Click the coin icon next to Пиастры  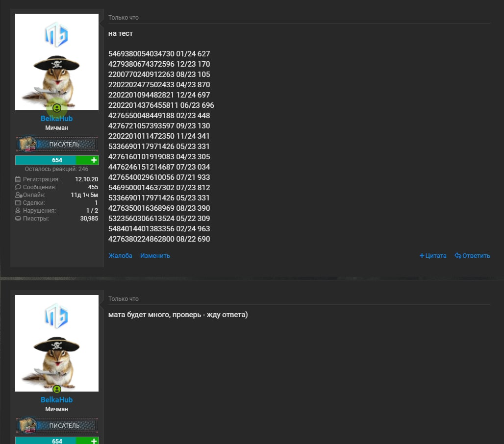pyautogui.click(x=18, y=219)
